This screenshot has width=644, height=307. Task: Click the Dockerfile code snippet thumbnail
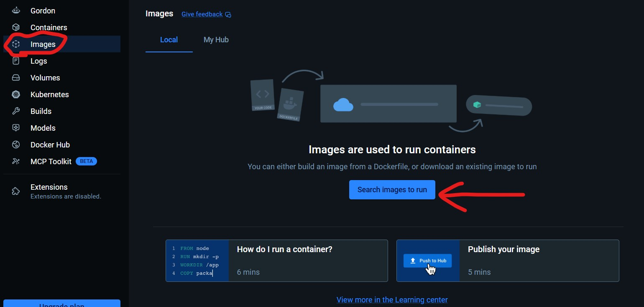(x=197, y=261)
